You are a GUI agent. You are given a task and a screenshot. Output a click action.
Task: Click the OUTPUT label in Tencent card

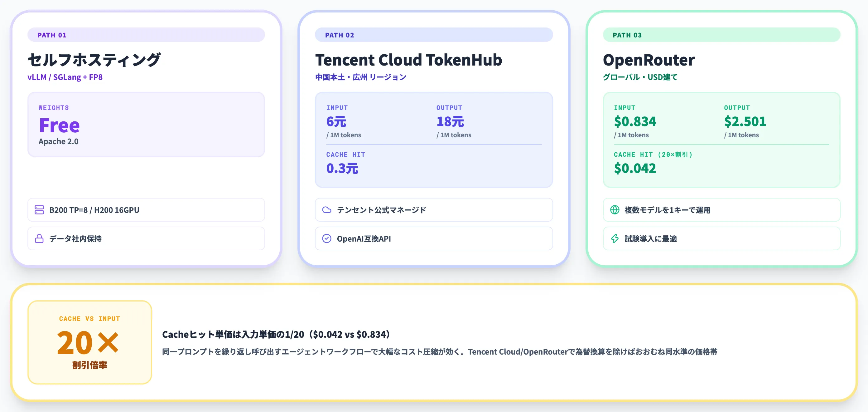[x=450, y=108]
